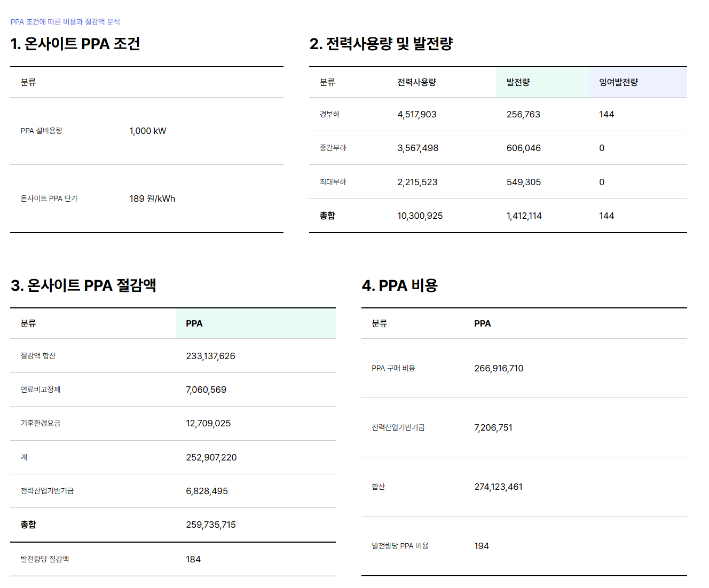Click the green PPA header in savings table
The image size is (709, 588).
pos(194,323)
